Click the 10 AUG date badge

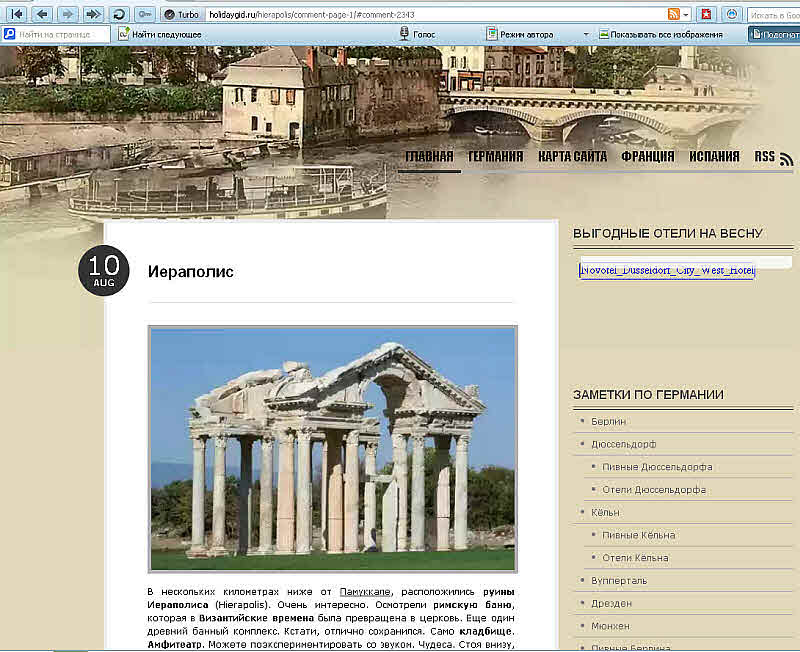pyautogui.click(x=104, y=270)
